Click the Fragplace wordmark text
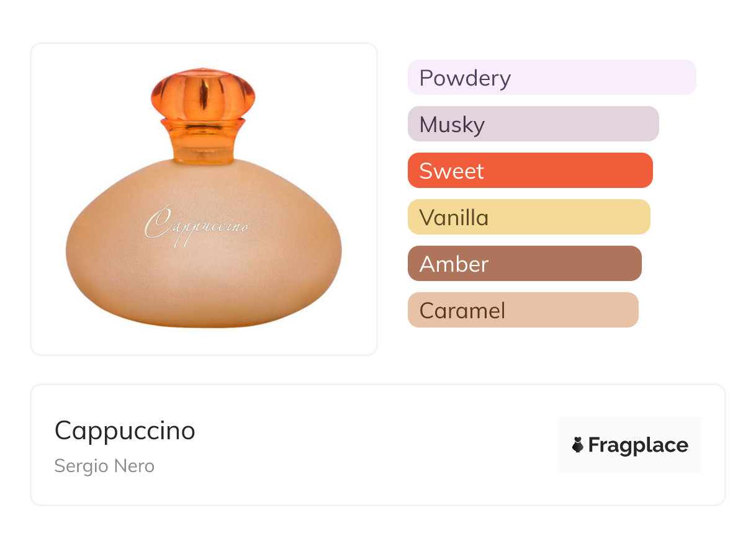 click(x=638, y=445)
